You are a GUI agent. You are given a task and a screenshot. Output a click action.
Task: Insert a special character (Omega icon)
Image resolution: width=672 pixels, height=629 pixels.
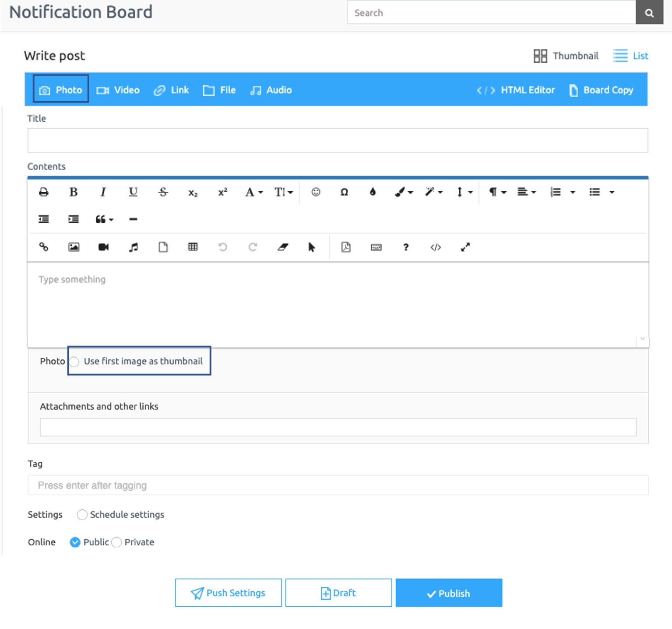(x=344, y=192)
